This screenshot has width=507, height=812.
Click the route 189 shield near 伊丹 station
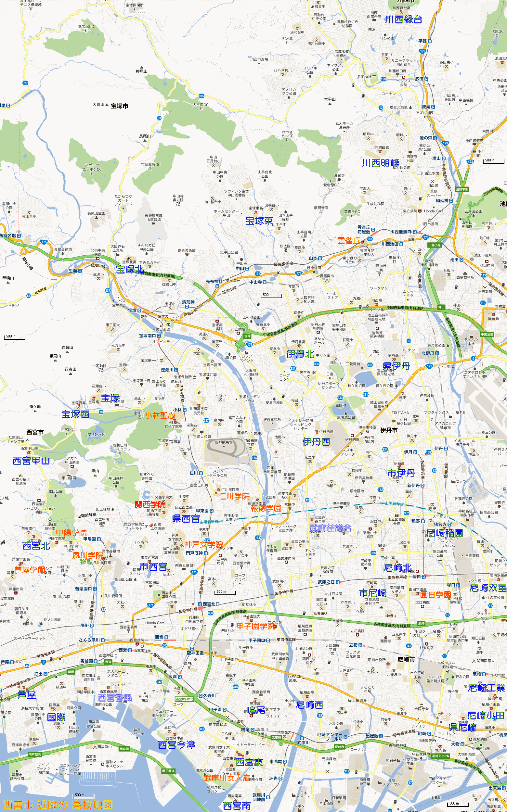coord(429,452)
